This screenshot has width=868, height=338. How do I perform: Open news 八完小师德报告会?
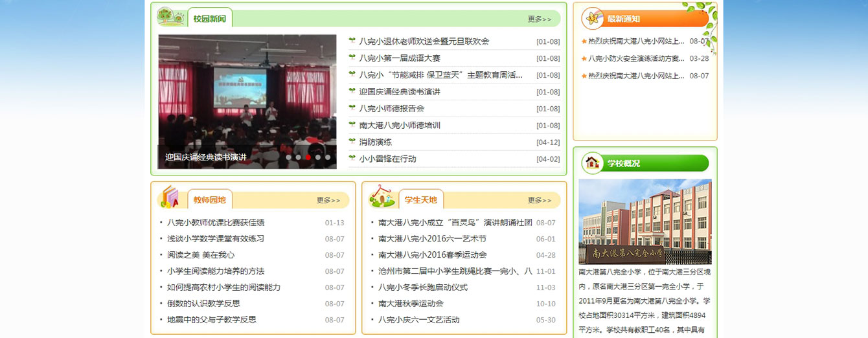[x=392, y=109]
